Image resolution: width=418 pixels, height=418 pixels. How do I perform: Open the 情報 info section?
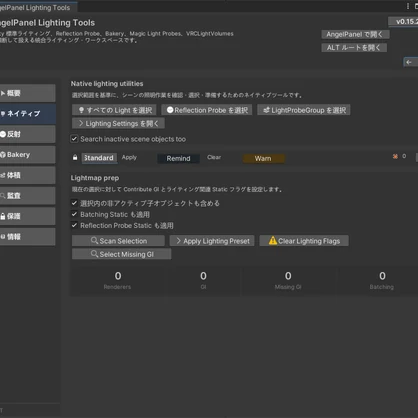click(x=28, y=237)
